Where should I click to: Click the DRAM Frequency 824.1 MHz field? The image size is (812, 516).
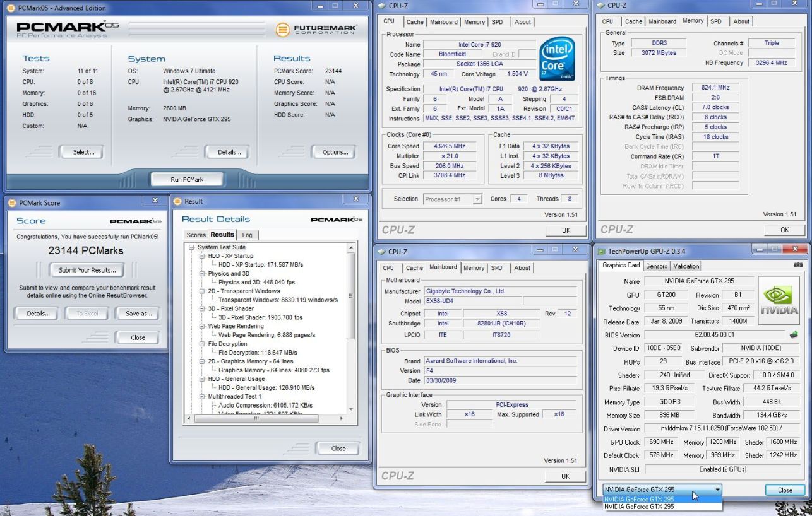coord(715,88)
